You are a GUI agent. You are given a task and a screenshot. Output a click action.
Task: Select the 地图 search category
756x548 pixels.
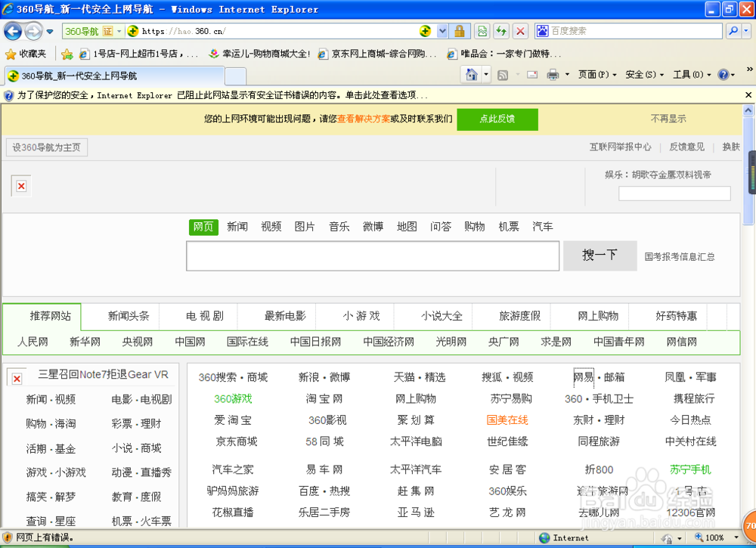click(407, 227)
